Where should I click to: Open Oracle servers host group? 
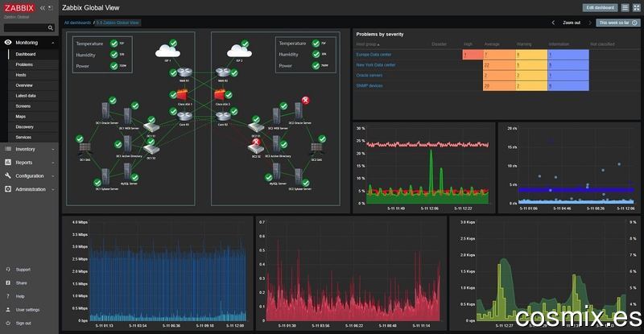[x=369, y=75]
